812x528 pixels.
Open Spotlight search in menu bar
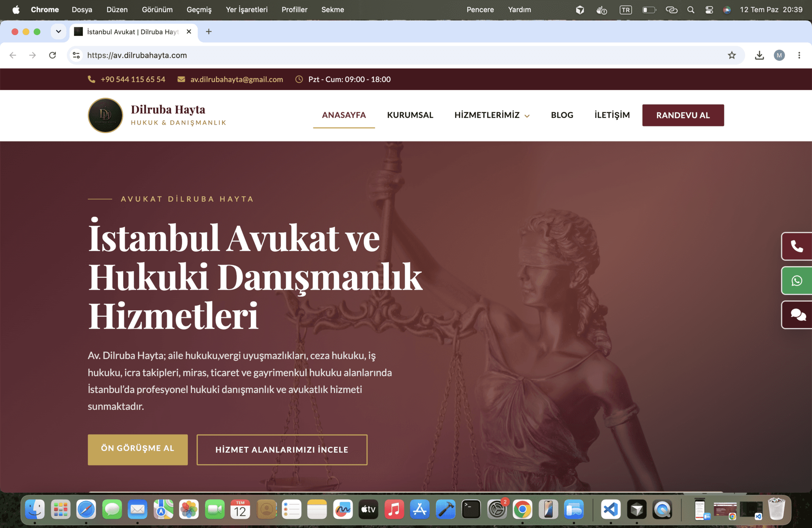[x=691, y=10]
